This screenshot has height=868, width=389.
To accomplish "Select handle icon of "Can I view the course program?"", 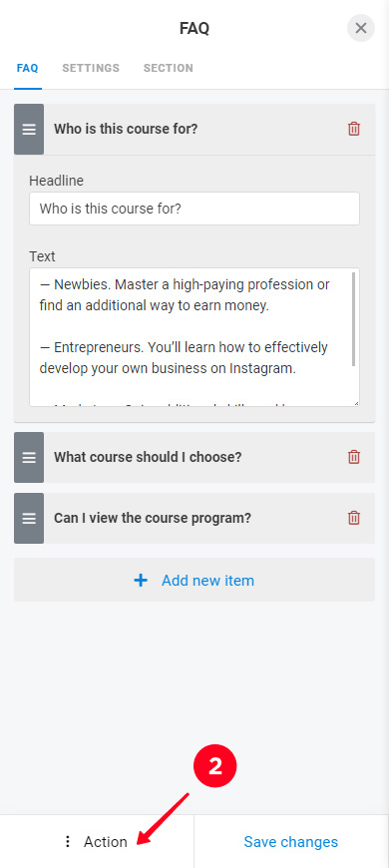I will click(x=29, y=518).
